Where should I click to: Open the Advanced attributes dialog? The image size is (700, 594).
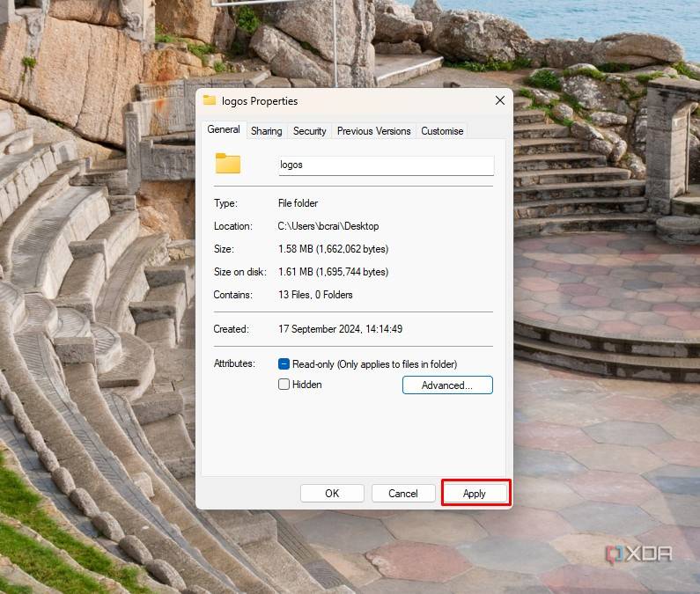(x=447, y=385)
